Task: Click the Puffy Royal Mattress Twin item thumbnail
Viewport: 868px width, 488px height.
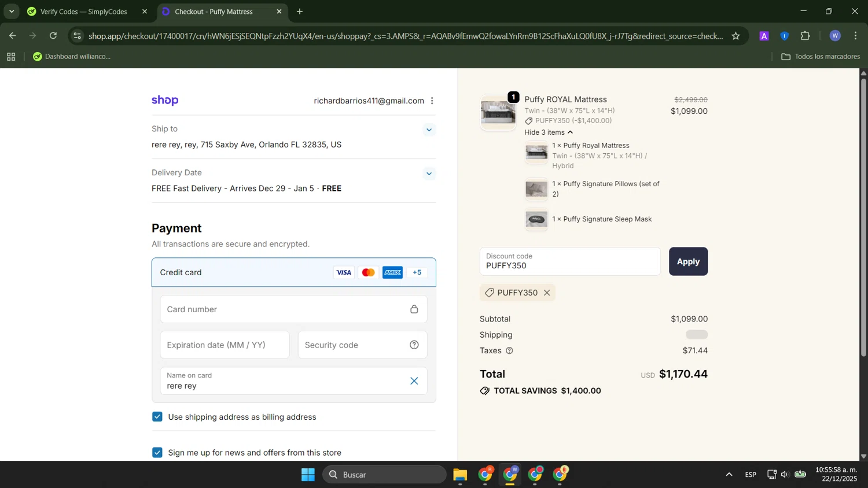Action: (x=536, y=153)
